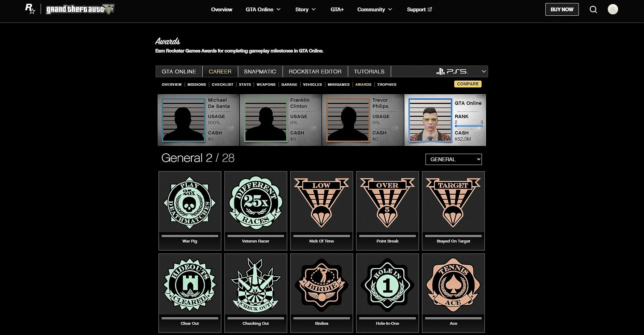Click the PS5 platform logo

coord(452,71)
